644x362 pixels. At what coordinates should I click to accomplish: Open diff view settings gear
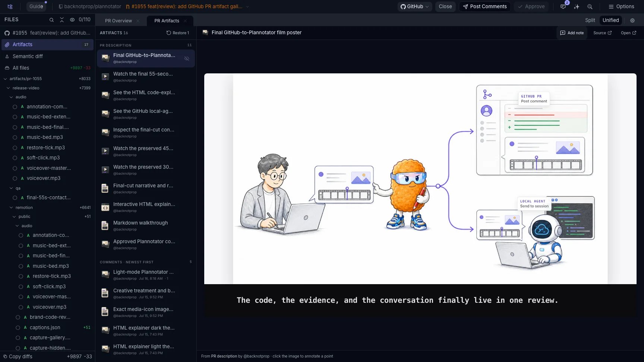[632, 20]
